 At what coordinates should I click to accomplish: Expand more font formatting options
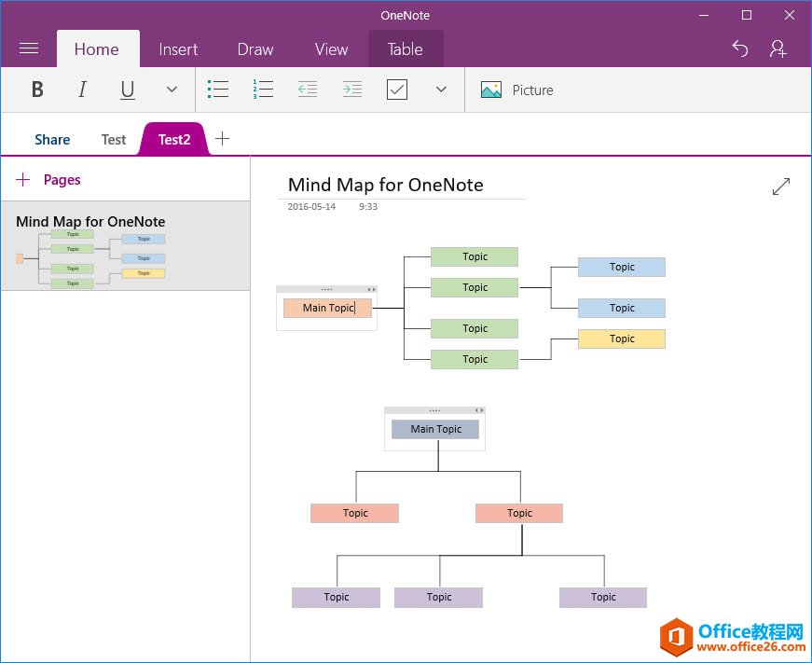pyautogui.click(x=171, y=90)
